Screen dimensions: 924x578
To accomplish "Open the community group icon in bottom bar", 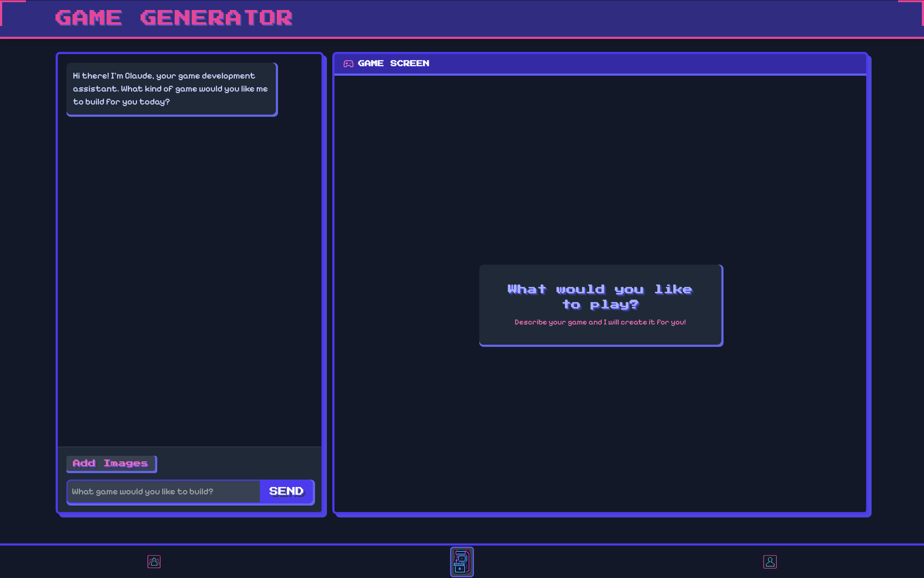I will [x=154, y=562].
